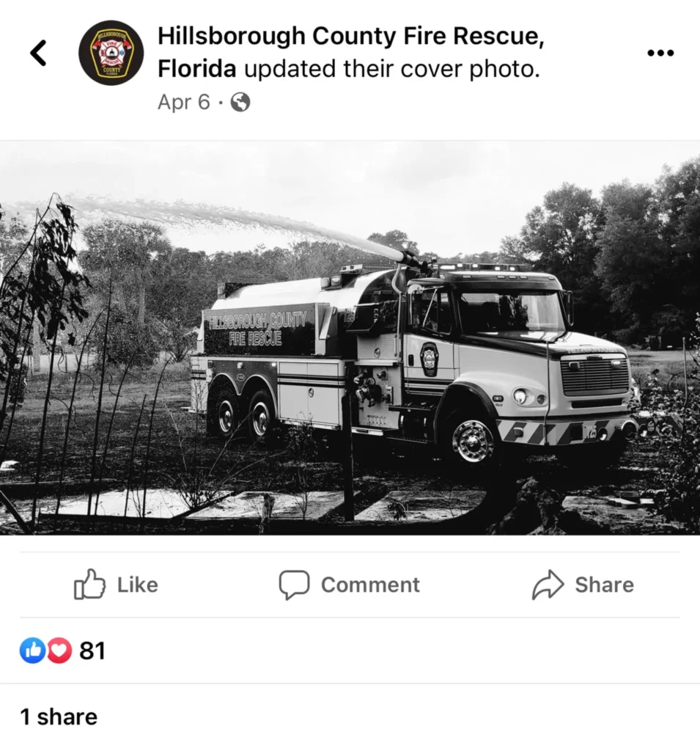700x751 pixels.
Task: Tap the Hillsborough County Fire Rescue profile badge
Action: click(x=111, y=53)
